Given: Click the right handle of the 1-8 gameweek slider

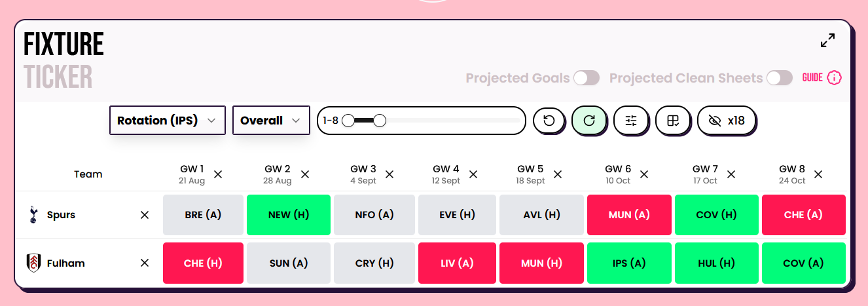Looking at the screenshot, I should pos(380,121).
